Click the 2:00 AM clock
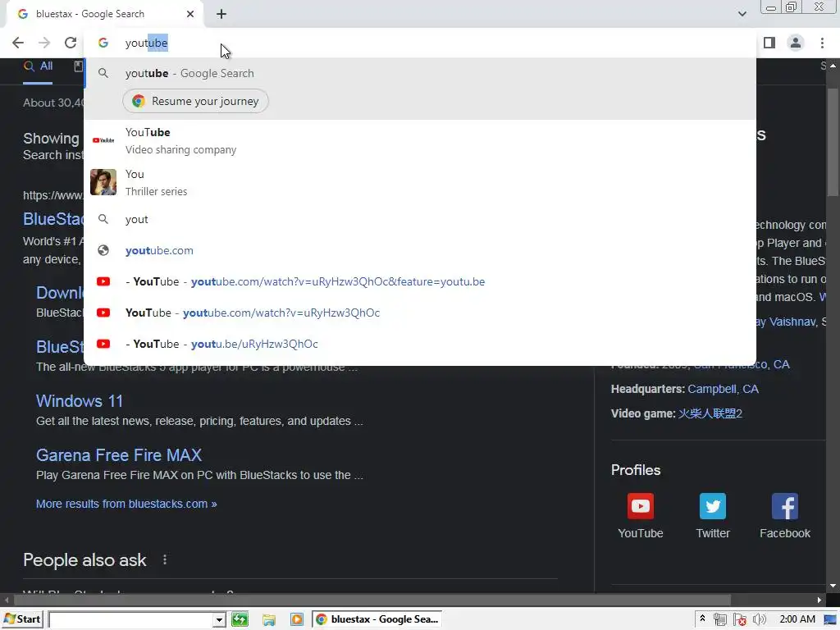840x630 pixels. [x=797, y=619]
